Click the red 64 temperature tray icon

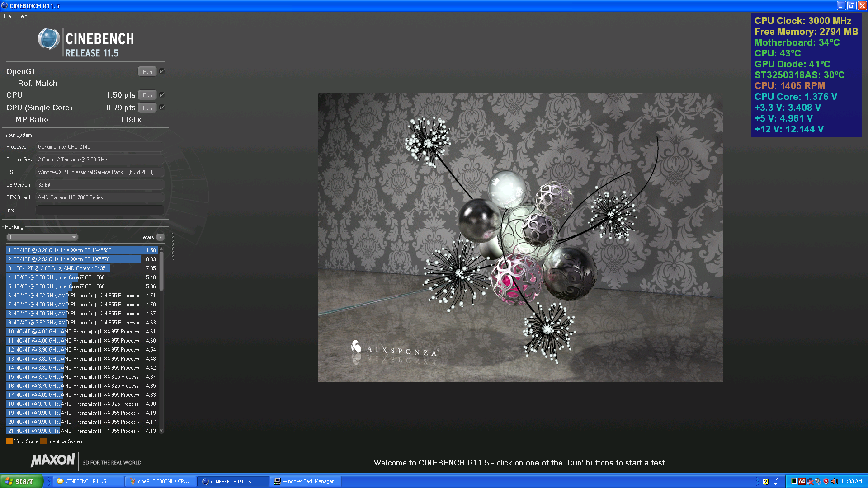click(x=802, y=481)
